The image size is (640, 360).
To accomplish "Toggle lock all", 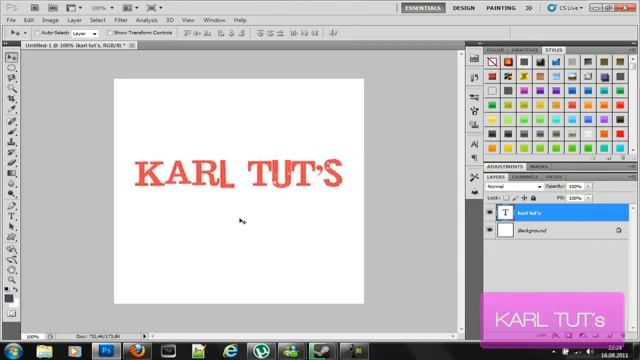I will pos(533,198).
